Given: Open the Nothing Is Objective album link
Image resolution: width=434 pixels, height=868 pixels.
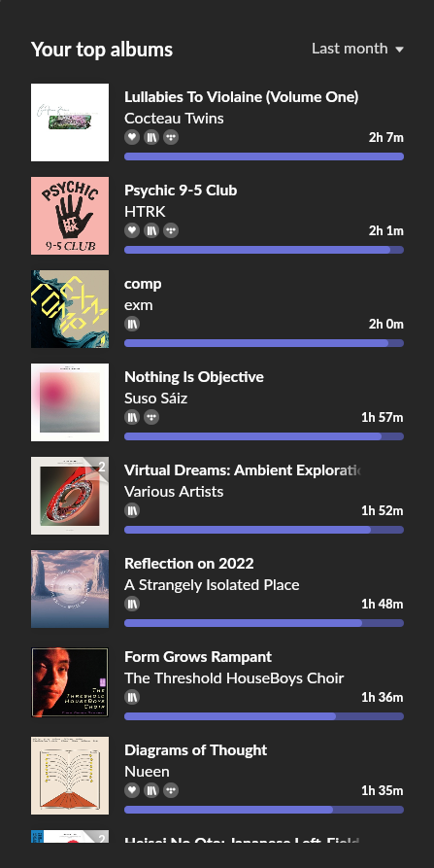Looking at the screenshot, I should pyautogui.click(x=194, y=377).
